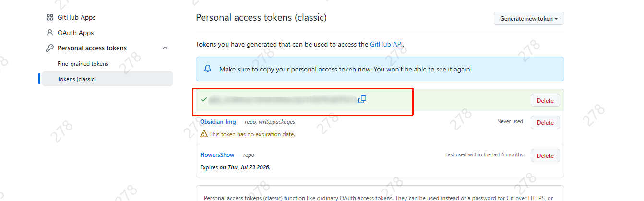Image resolution: width=644 pixels, height=201 pixels.
Task: Open the GitHub API link
Action: click(386, 44)
